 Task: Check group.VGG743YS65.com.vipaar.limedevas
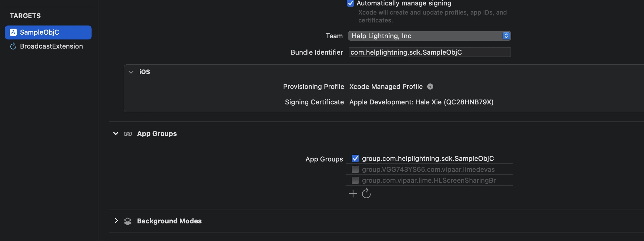point(355,169)
